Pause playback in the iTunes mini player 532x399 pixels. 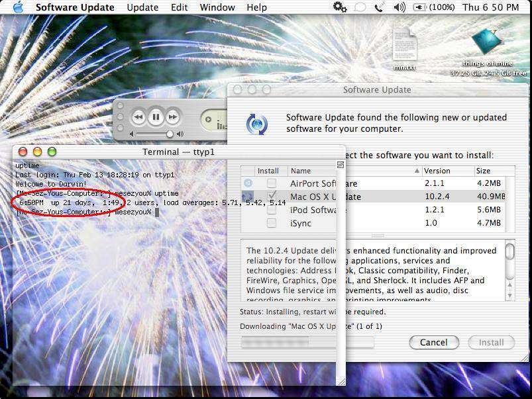(156, 117)
